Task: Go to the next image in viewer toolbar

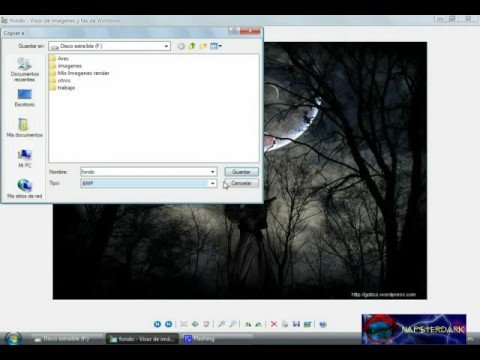Action: [169, 324]
